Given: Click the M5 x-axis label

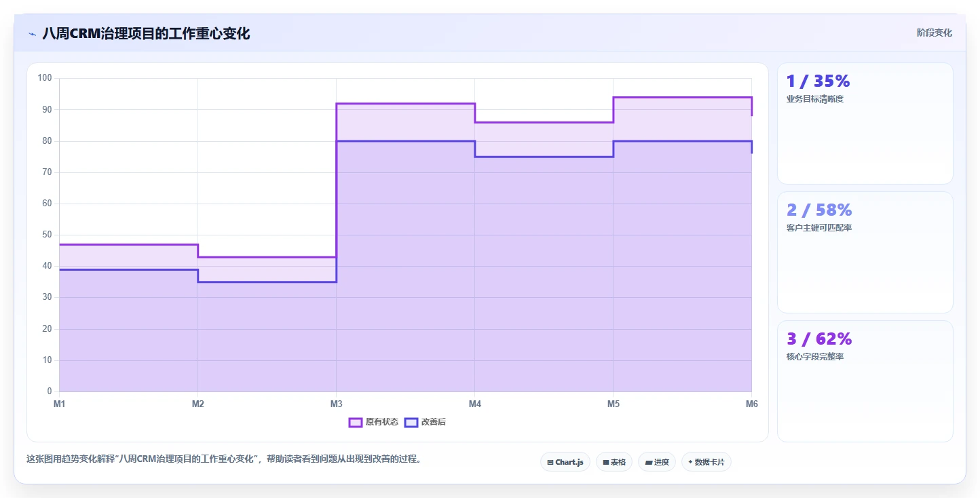Looking at the screenshot, I should 614,404.
